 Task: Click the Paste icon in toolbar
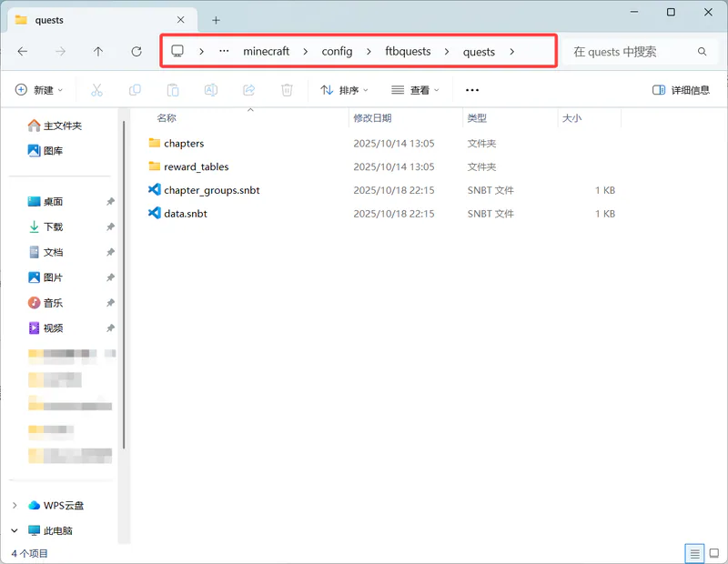[x=173, y=89]
